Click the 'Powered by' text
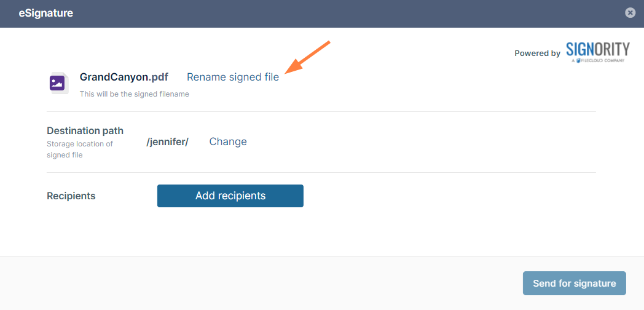644x310 pixels. click(537, 54)
